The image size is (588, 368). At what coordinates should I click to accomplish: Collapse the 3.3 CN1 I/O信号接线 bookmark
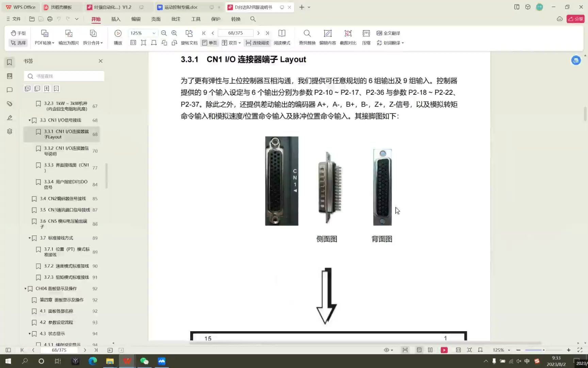coord(30,120)
